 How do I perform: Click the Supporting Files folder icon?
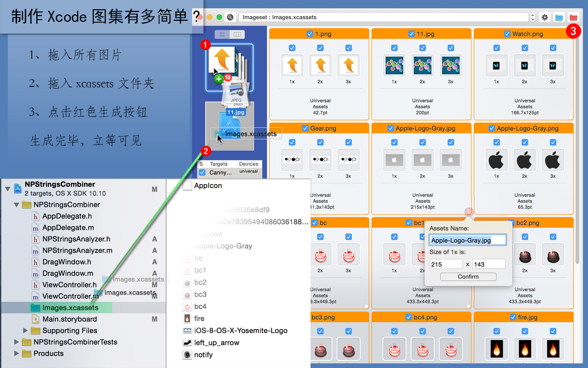pyautogui.click(x=35, y=330)
